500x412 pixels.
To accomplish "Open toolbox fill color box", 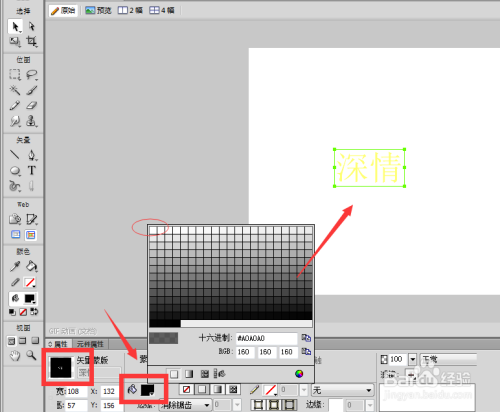I will pos(30,299).
